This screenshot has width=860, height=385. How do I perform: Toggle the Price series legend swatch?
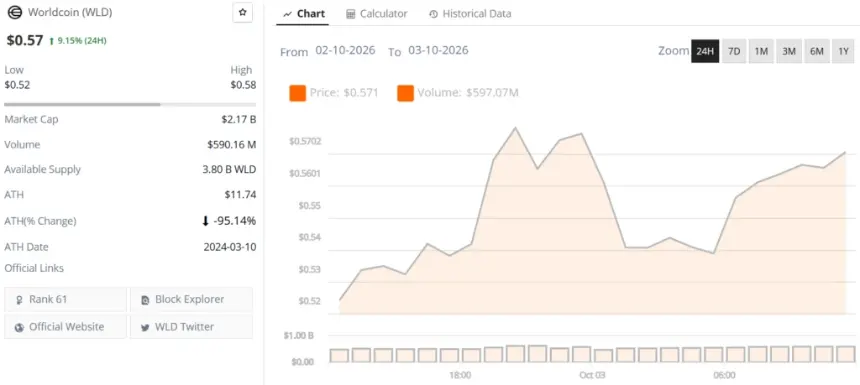pyautogui.click(x=297, y=93)
